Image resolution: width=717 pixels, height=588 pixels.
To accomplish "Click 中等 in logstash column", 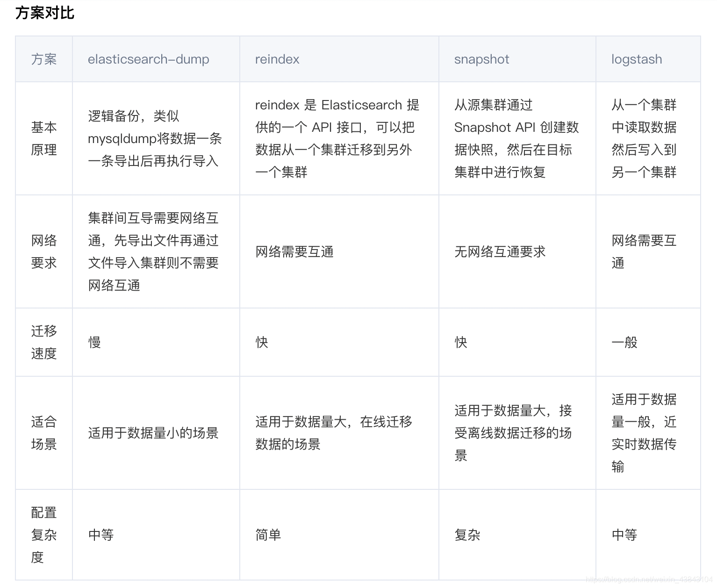I will click(x=648, y=535).
